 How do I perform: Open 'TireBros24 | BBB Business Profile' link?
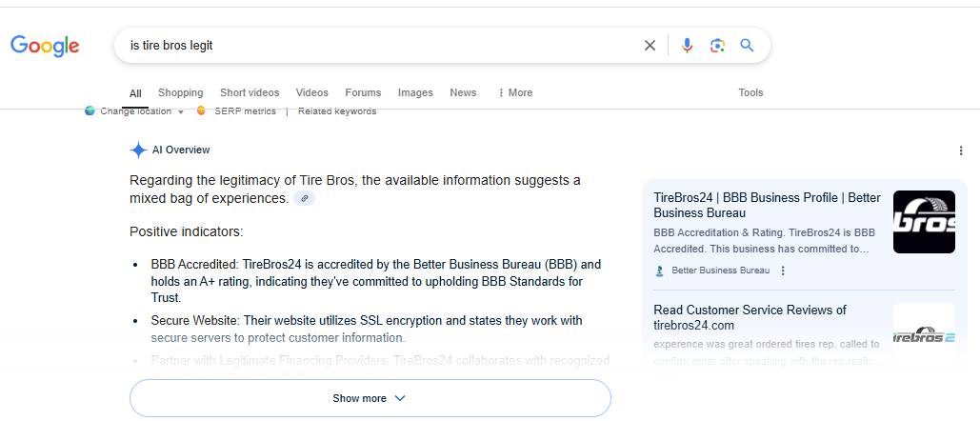767,206
